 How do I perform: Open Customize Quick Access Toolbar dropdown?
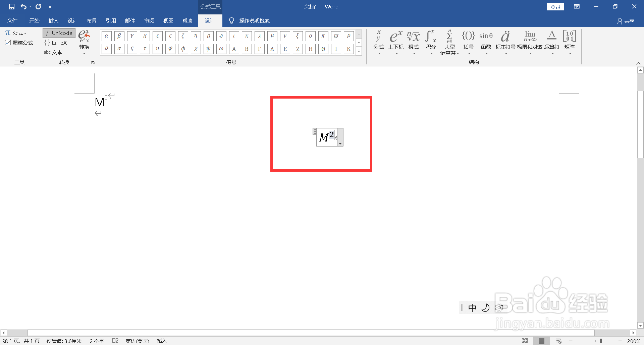(50, 7)
